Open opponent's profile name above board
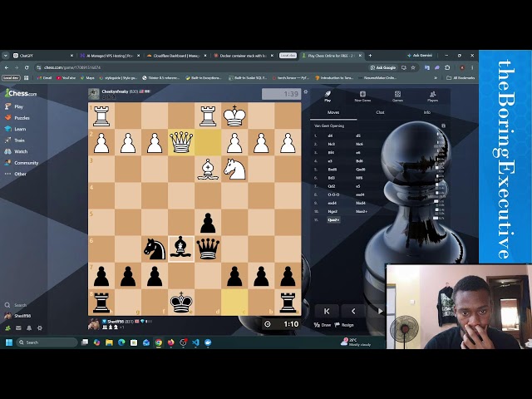 115,91
